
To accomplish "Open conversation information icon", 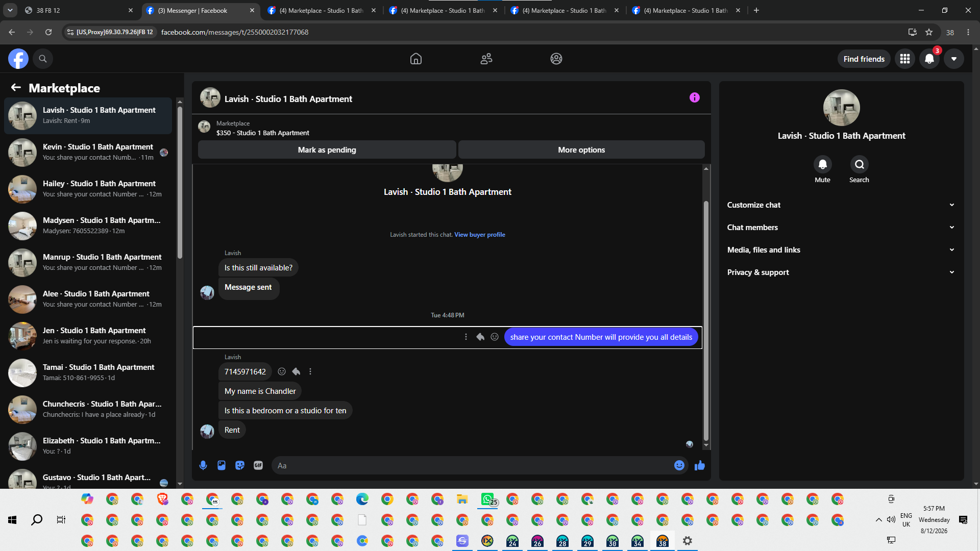I will click(695, 97).
